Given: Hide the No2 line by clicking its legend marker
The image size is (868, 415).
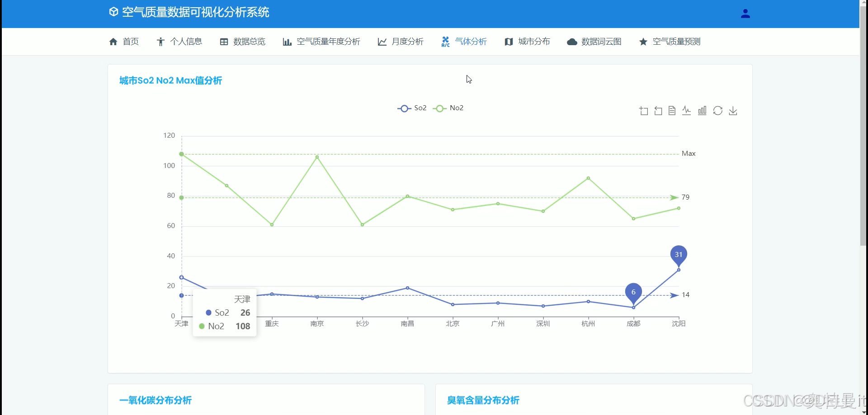Looking at the screenshot, I should [439, 108].
